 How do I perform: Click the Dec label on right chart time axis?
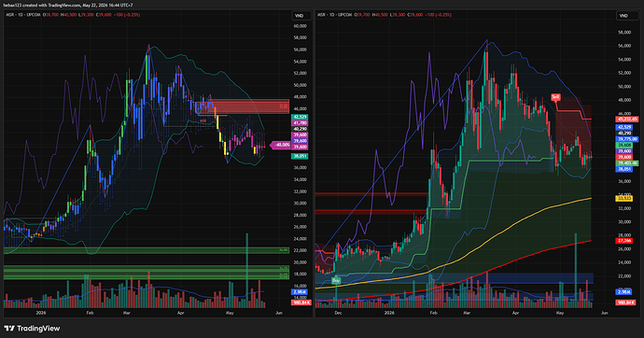click(338, 313)
